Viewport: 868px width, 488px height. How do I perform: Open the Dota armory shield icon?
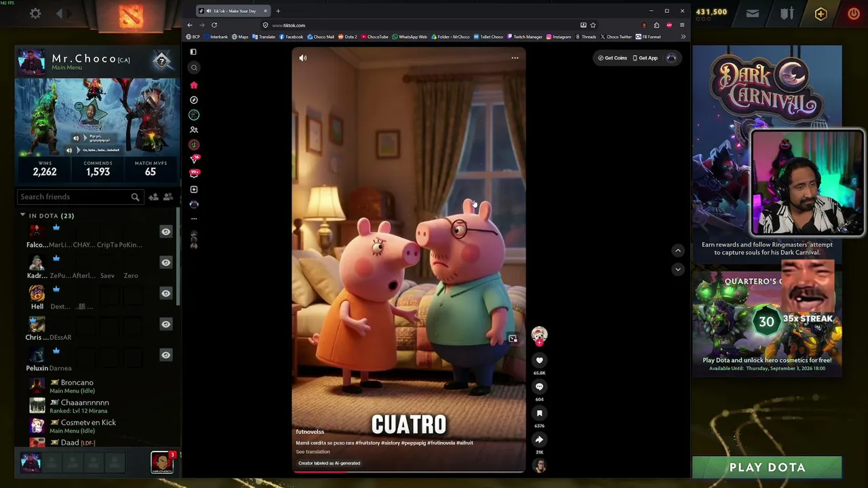786,14
